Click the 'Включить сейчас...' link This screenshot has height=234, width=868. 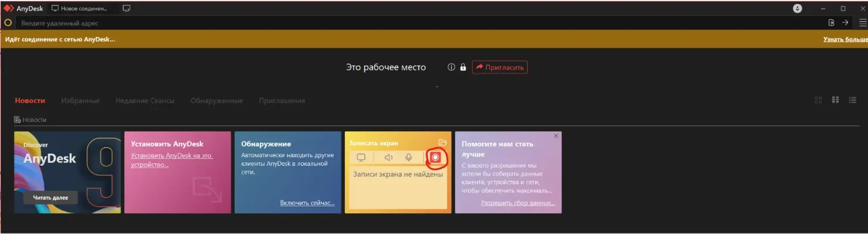coord(307,203)
